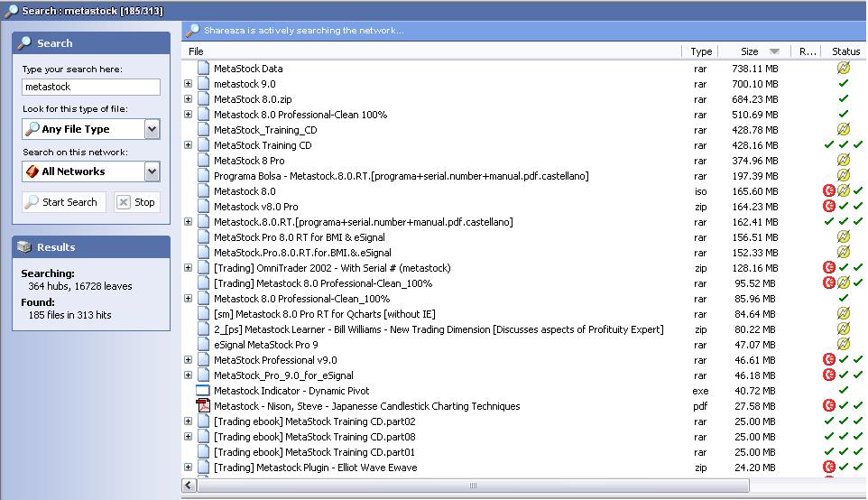Click the sort arrow in the Size column
This screenshot has width=868, height=500.
[774, 51]
